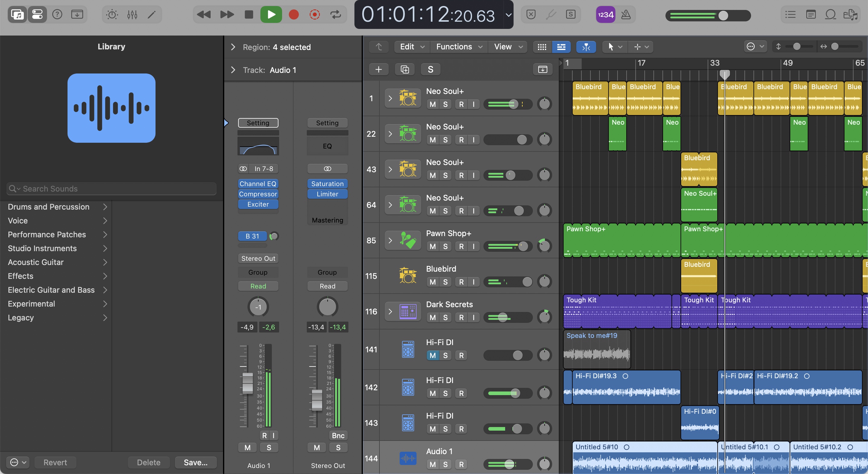Toggle the metronome click icon
This screenshot has height=474, width=868.
pos(626,14)
